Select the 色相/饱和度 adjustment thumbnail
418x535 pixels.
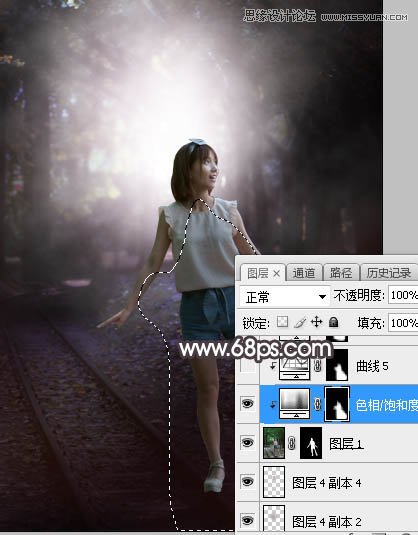click(295, 404)
